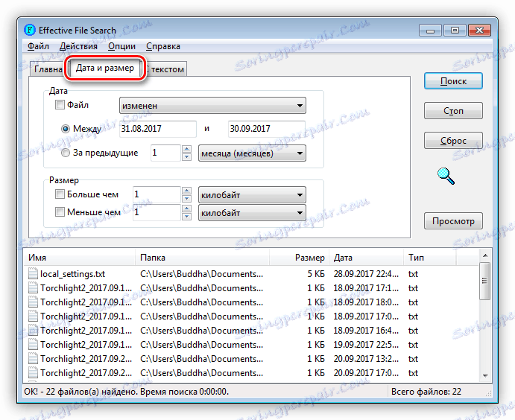Increase the Больше чем size value
The image size is (515, 420).
coord(186,191)
